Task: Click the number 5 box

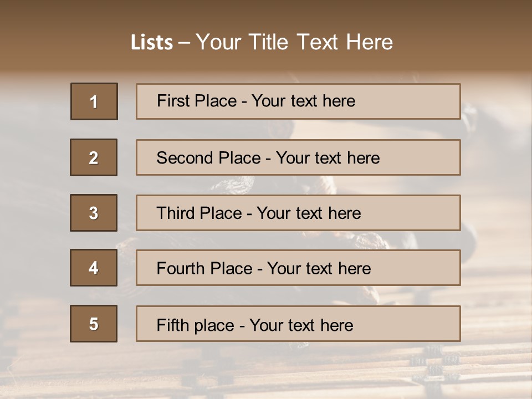Action: (94, 324)
